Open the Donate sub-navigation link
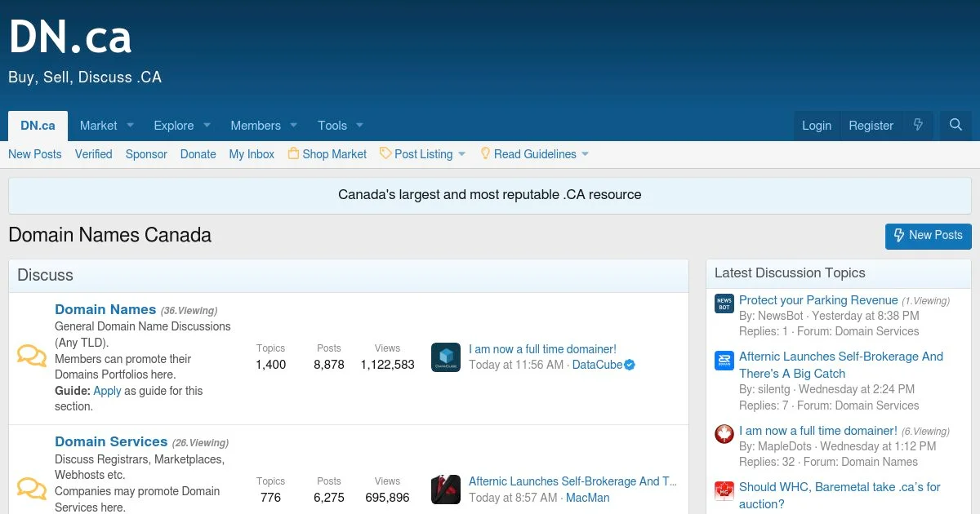This screenshot has height=514, width=980. 198,153
